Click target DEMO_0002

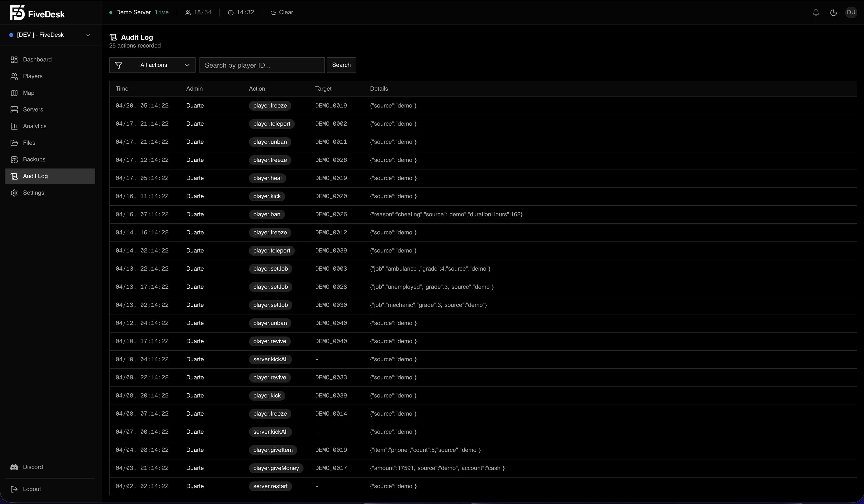tap(331, 124)
